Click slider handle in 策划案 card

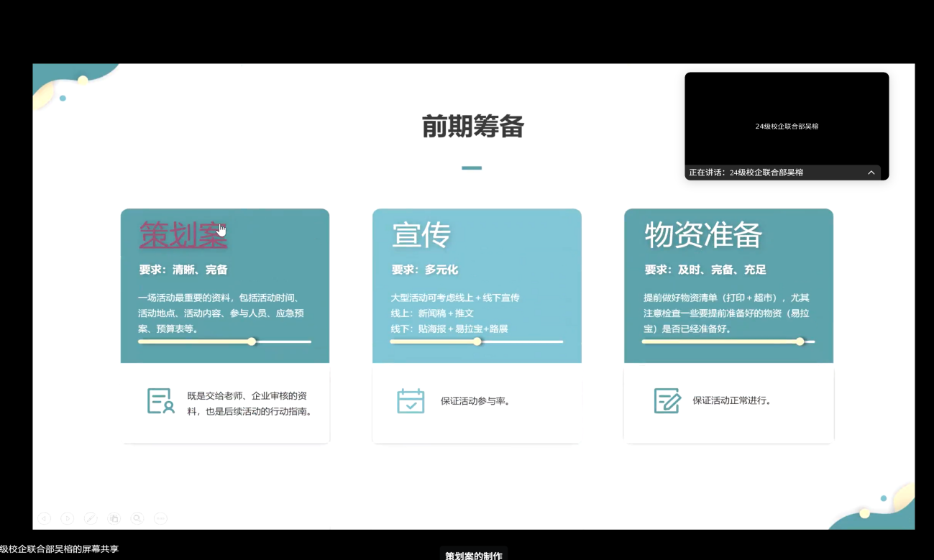(252, 341)
